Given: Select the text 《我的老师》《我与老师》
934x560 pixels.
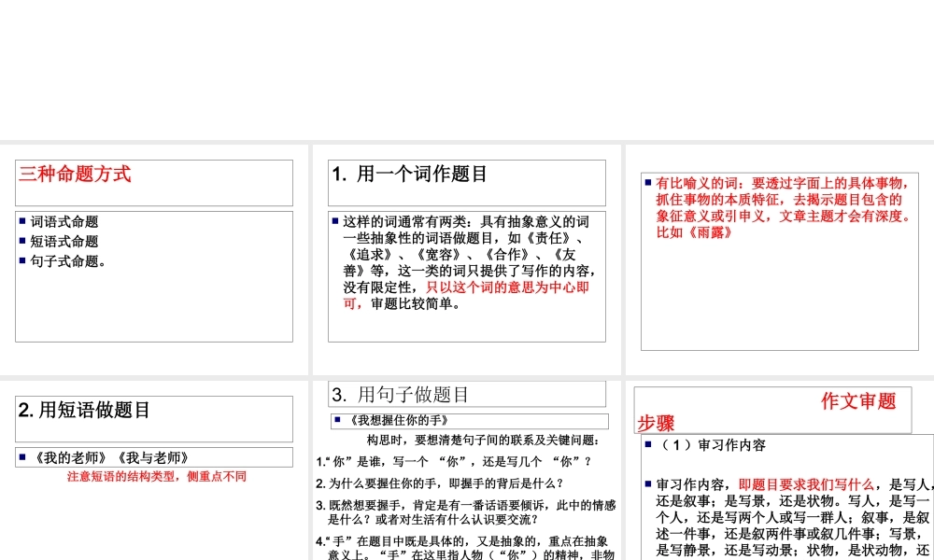Looking at the screenshot, I should 111,457.
